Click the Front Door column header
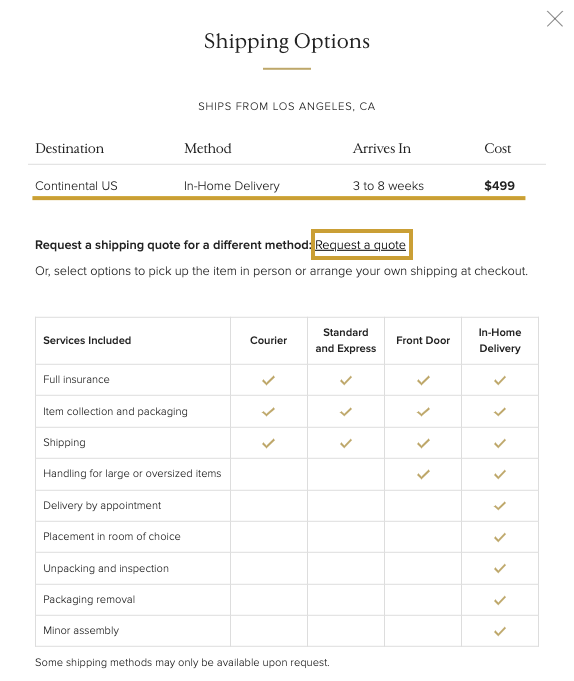The height and width of the screenshot is (681, 574). tap(423, 340)
